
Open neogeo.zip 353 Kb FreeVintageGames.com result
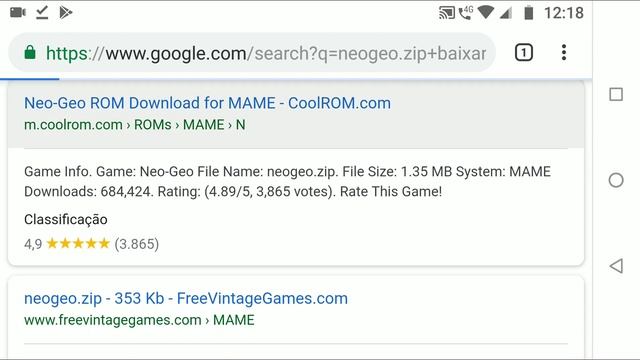click(x=186, y=298)
